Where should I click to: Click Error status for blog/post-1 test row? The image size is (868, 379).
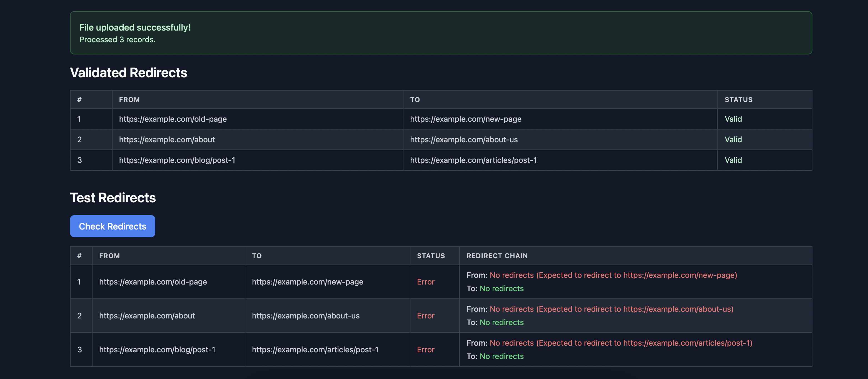pos(426,349)
